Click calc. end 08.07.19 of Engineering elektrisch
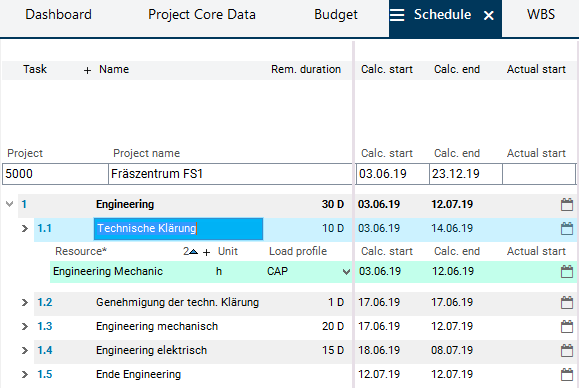The width and height of the screenshot is (579, 388). click(x=452, y=350)
